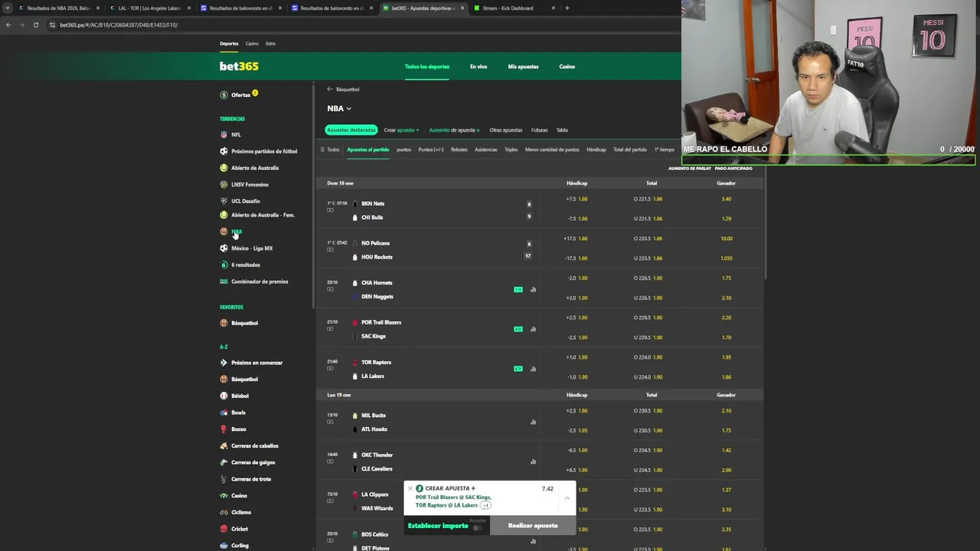Open Ciclismo sport icon

click(x=224, y=512)
